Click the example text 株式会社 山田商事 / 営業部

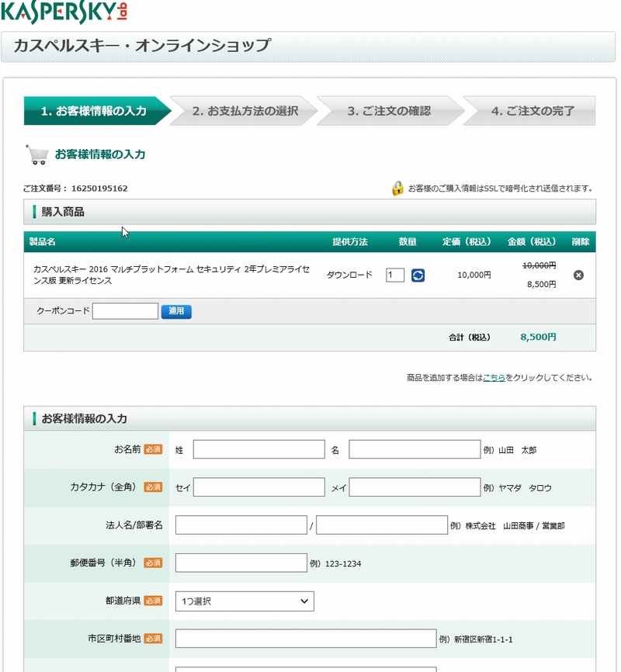[515, 526]
